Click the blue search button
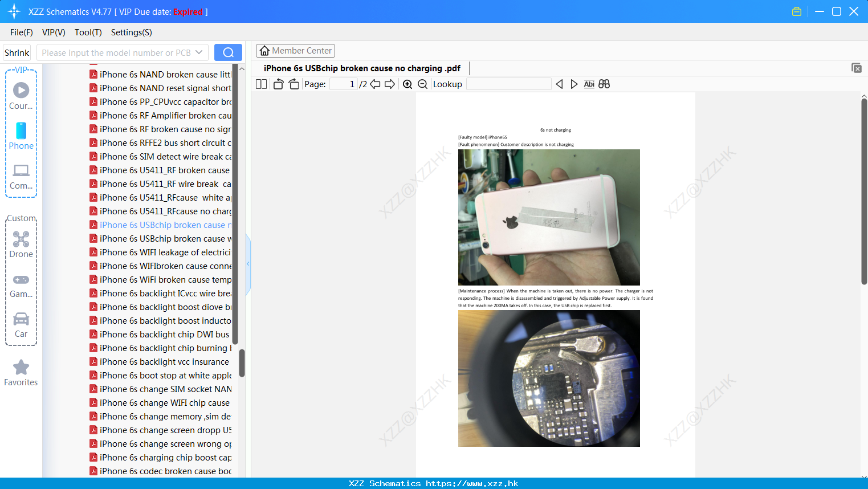Image resolution: width=868 pixels, height=489 pixels. [x=228, y=52]
